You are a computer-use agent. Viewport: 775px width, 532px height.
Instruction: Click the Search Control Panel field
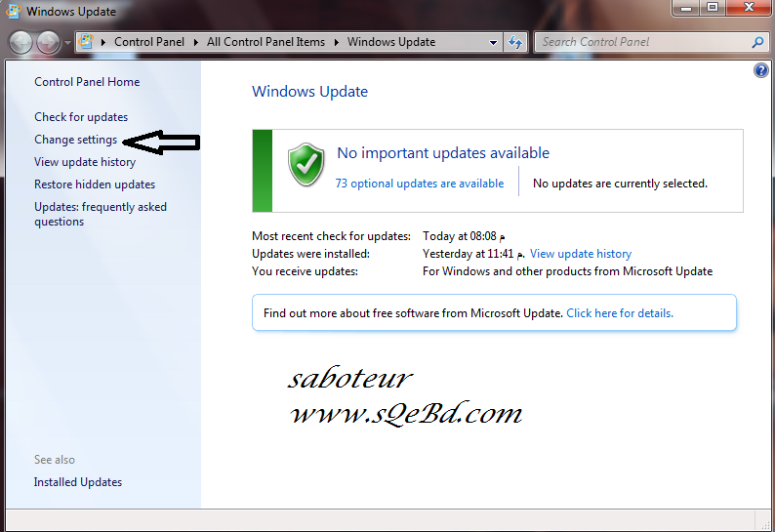click(641, 42)
